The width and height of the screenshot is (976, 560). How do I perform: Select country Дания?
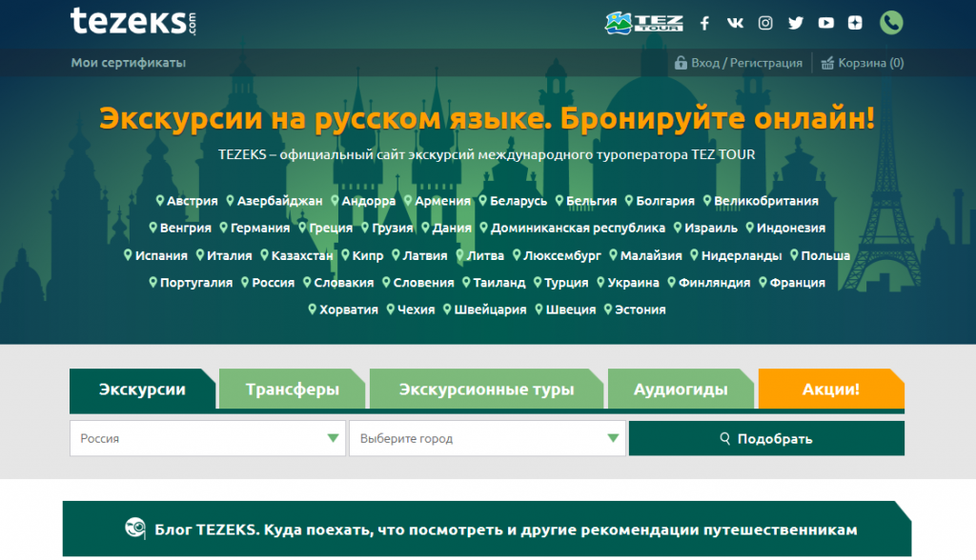[x=452, y=228]
